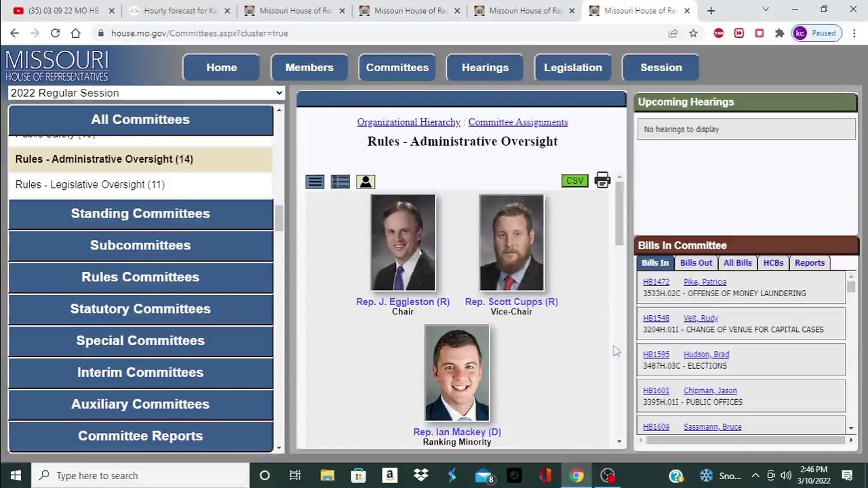Open the Committees menu

point(397,68)
